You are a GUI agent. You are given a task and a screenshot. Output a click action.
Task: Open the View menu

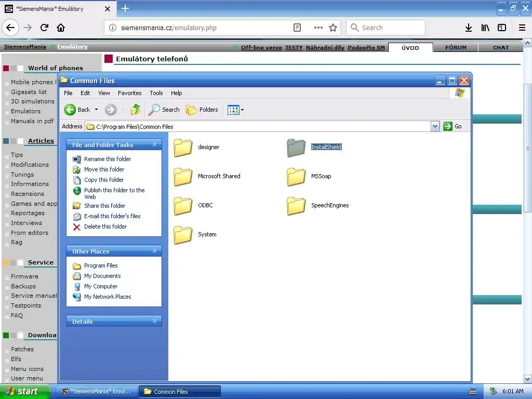coord(104,93)
